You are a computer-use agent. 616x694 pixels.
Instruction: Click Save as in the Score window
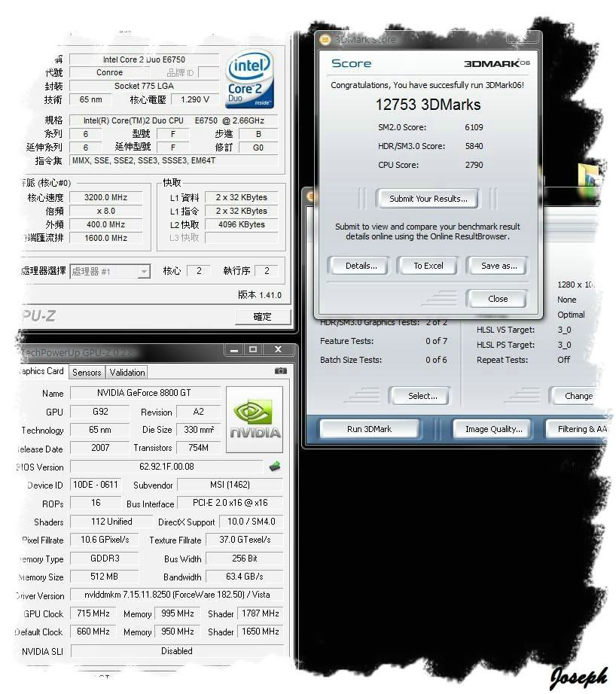(497, 265)
